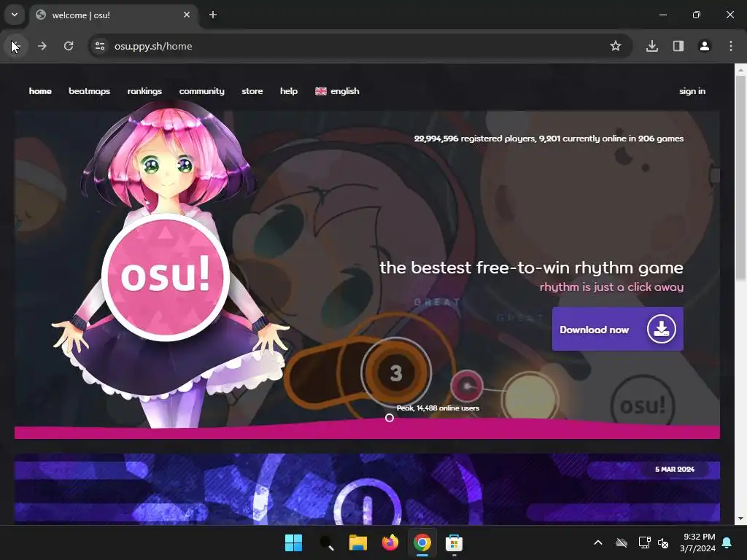Click 'rhythm is just a click away' text

tap(612, 287)
